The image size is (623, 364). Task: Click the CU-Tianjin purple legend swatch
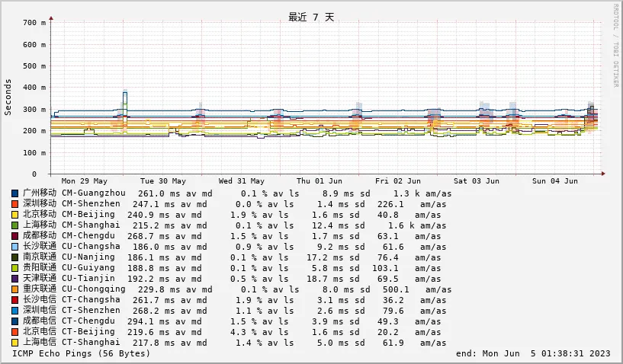pos(15,279)
